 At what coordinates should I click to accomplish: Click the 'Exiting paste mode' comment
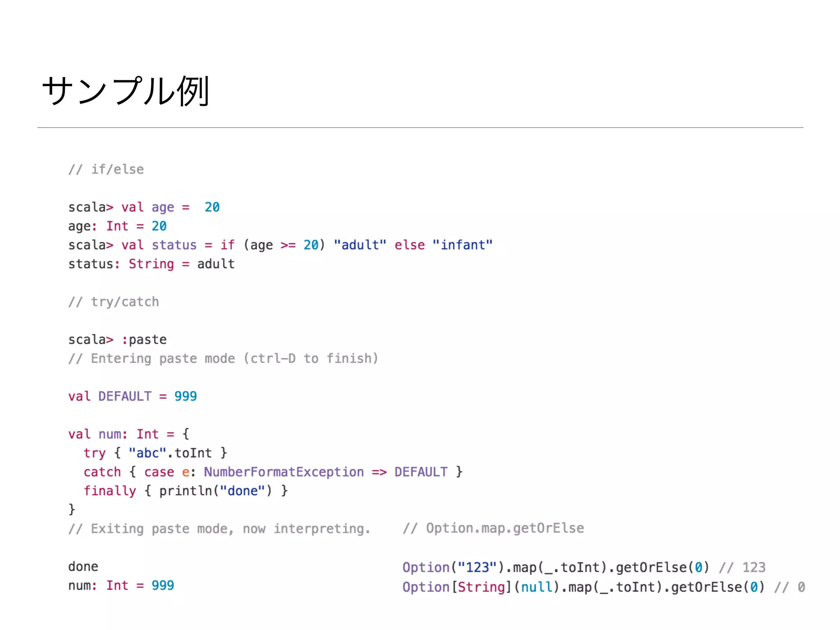click(x=219, y=529)
